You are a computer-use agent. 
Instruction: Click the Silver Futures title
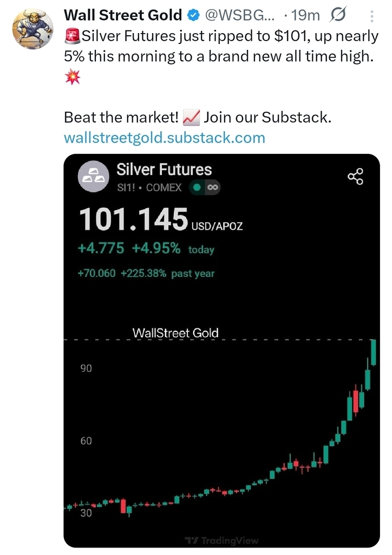tap(164, 170)
